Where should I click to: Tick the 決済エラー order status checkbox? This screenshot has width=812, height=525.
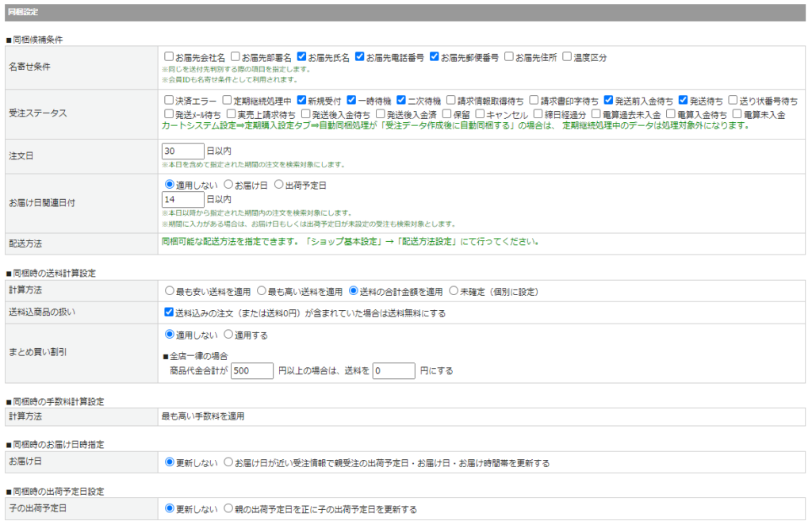click(169, 101)
